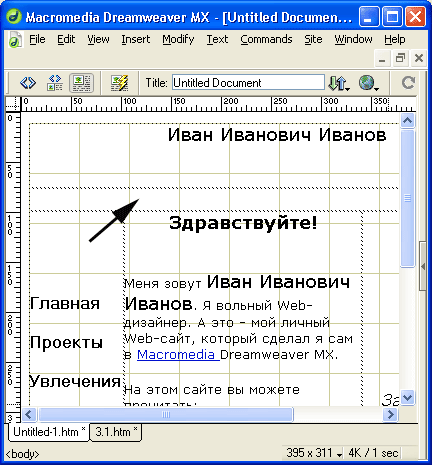This screenshot has width=432, height=465.
Task: Click the Live Data View icon
Action: [119, 83]
